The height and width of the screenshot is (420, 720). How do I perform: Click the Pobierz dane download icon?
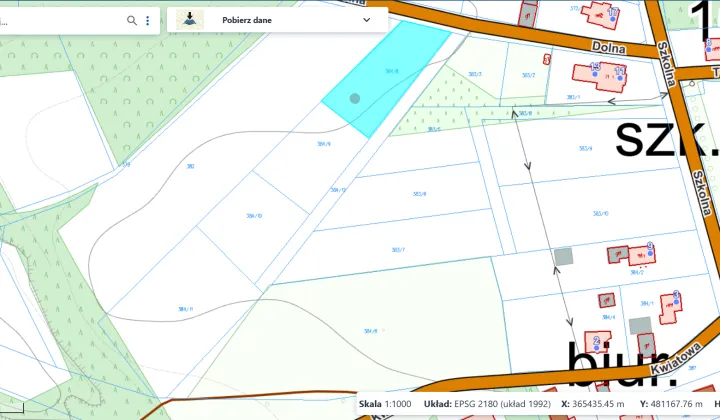[x=190, y=20]
